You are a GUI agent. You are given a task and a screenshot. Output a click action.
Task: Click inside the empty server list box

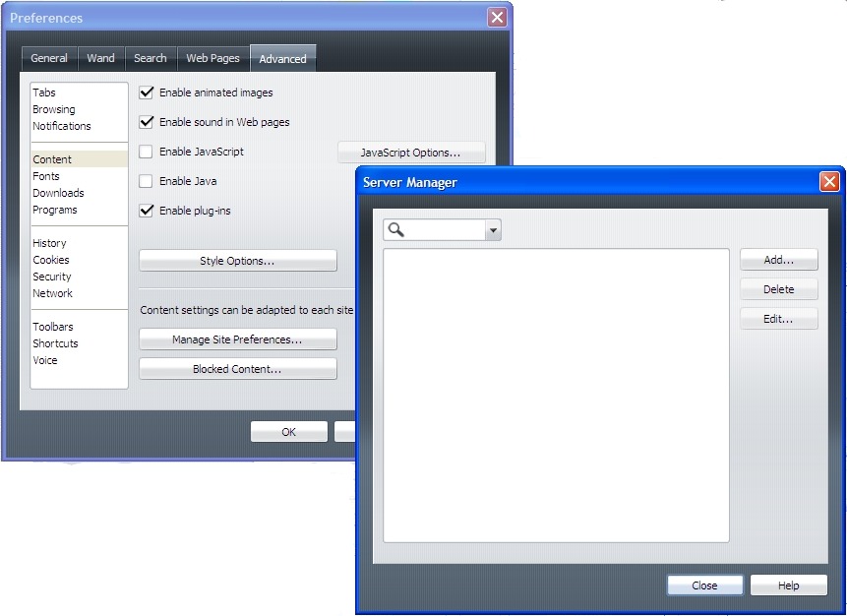(556, 394)
